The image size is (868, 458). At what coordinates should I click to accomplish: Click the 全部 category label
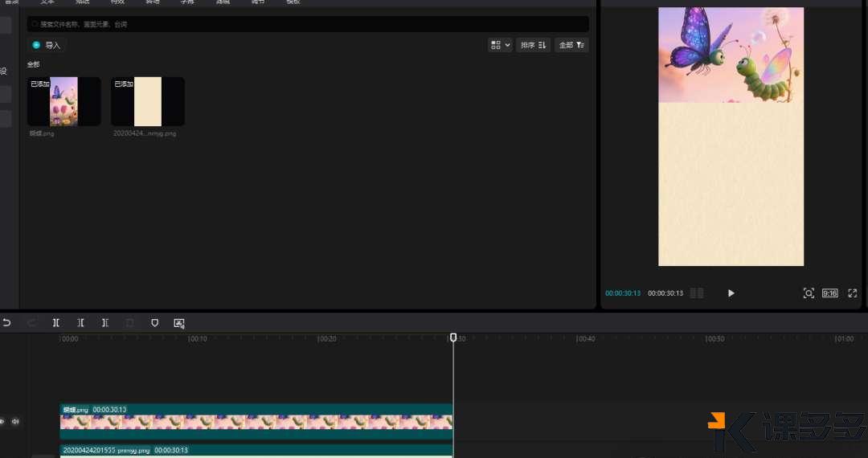pyautogui.click(x=33, y=64)
